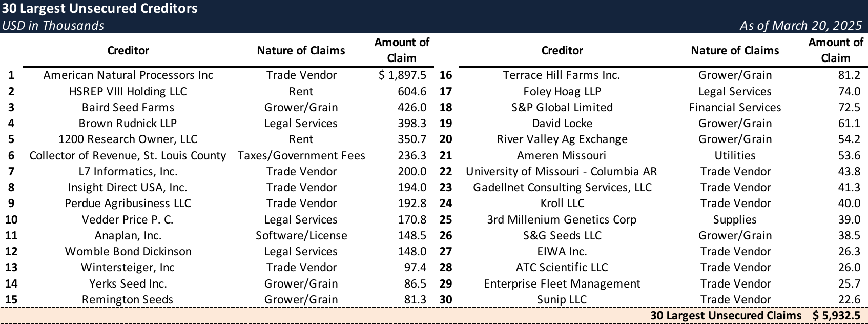Select the "Utilities" nature of claims cell

735,155
